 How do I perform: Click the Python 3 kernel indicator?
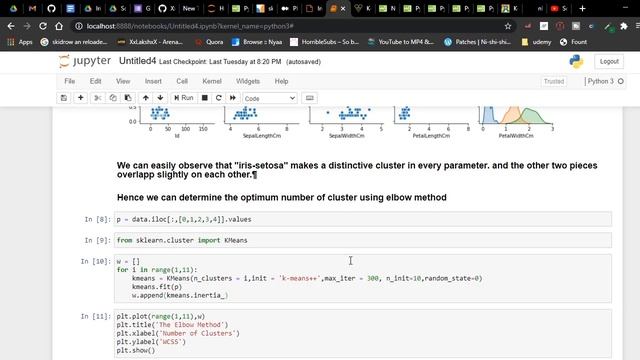[x=604, y=81]
